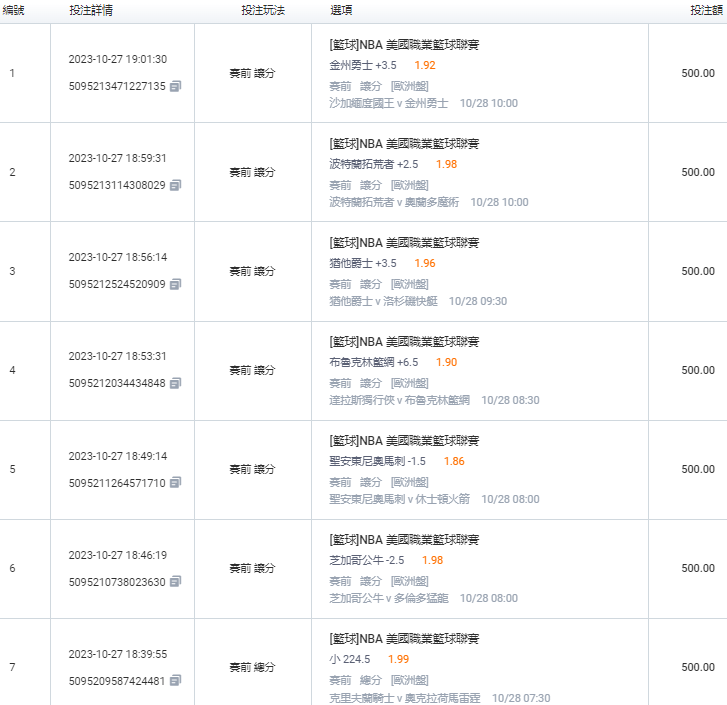Click order ID 5095209587424481
The width and height of the screenshot is (727, 705).
click(117, 681)
